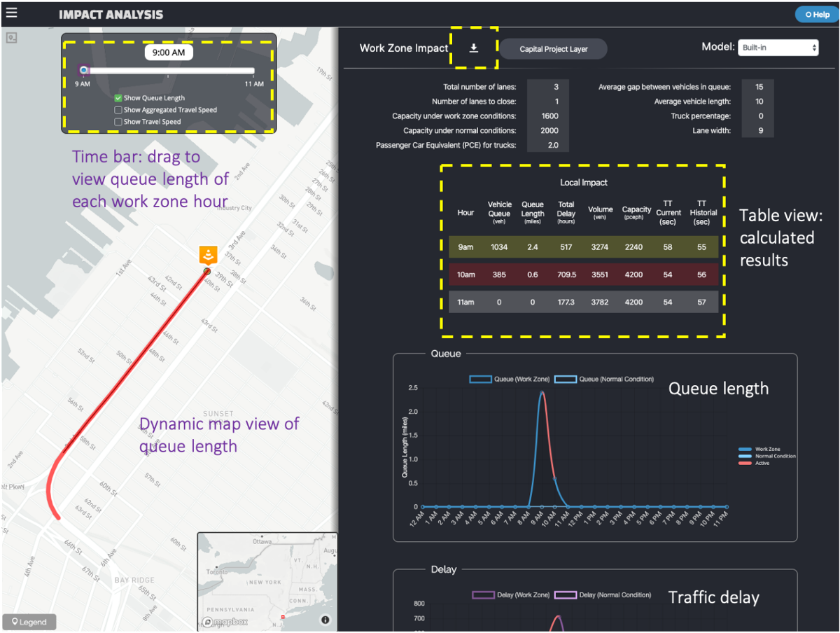This screenshot has width=840, height=633.
Task: Toggle Delay (Normal Condition) series in chart
Action: (603, 594)
